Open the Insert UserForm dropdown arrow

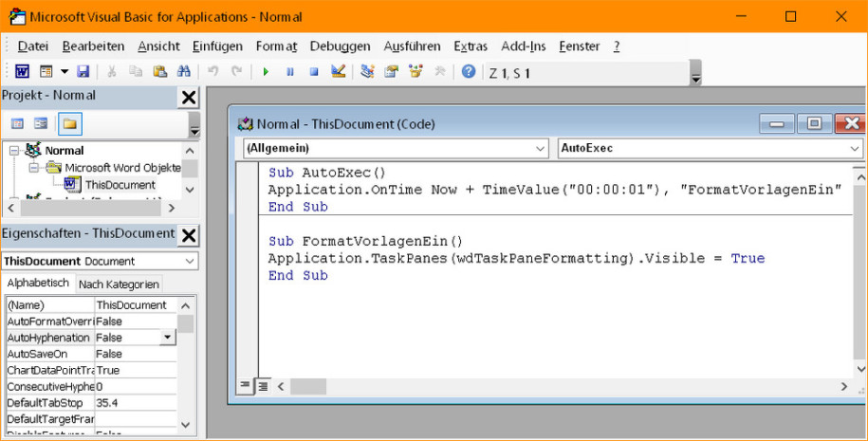65,71
